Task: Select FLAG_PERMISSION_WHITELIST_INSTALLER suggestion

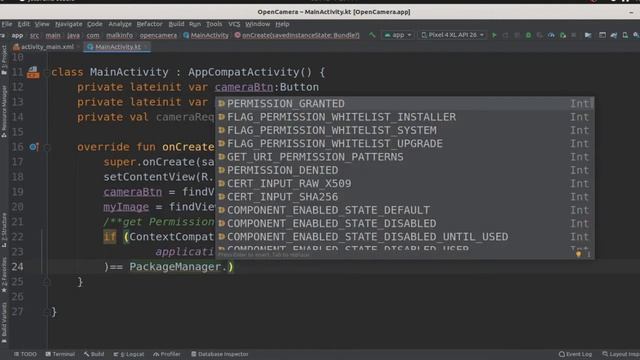Action: 404,117
